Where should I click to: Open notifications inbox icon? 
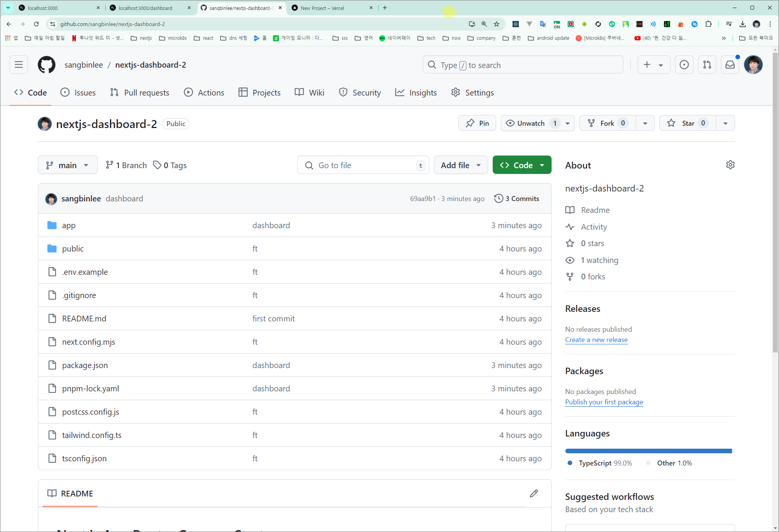(730, 65)
